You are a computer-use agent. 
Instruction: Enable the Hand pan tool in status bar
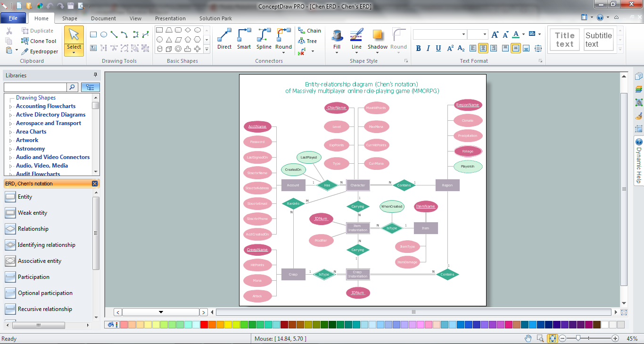(528, 338)
